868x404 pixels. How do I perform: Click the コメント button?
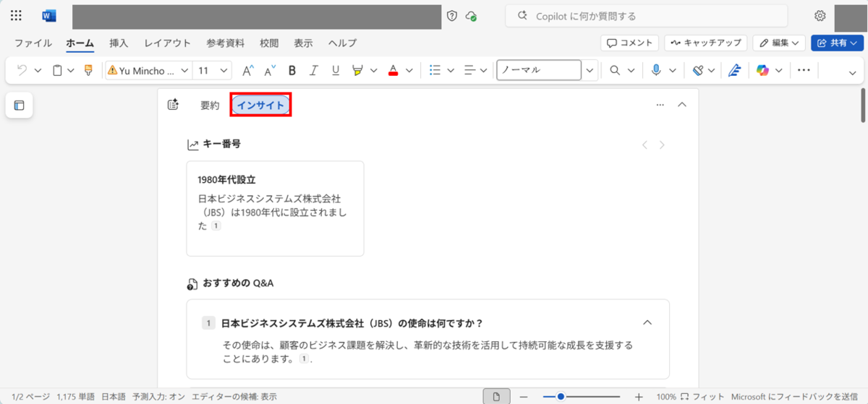coord(629,43)
